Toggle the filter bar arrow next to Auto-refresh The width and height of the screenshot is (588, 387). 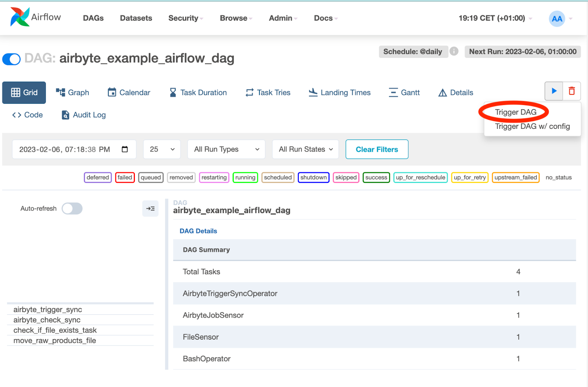(x=150, y=208)
